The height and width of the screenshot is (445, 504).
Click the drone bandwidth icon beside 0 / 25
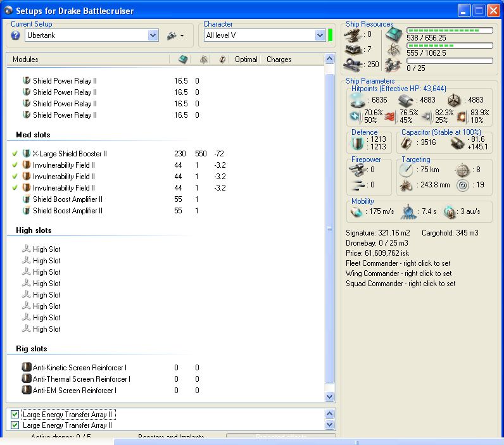pyautogui.click(x=393, y=65)
